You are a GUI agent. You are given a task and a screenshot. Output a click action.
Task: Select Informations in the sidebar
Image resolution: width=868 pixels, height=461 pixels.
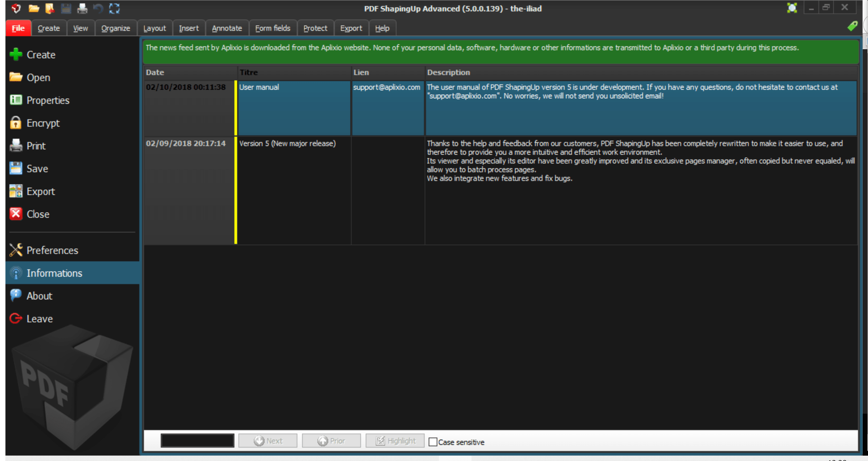click(x=72, y=273)
